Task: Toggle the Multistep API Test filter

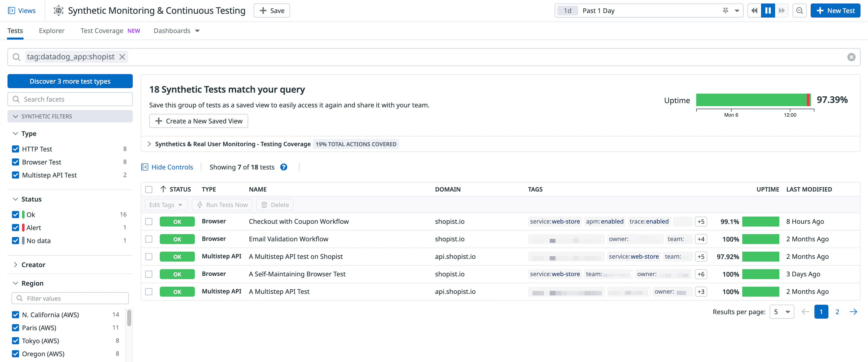Action: coord(16,175)
